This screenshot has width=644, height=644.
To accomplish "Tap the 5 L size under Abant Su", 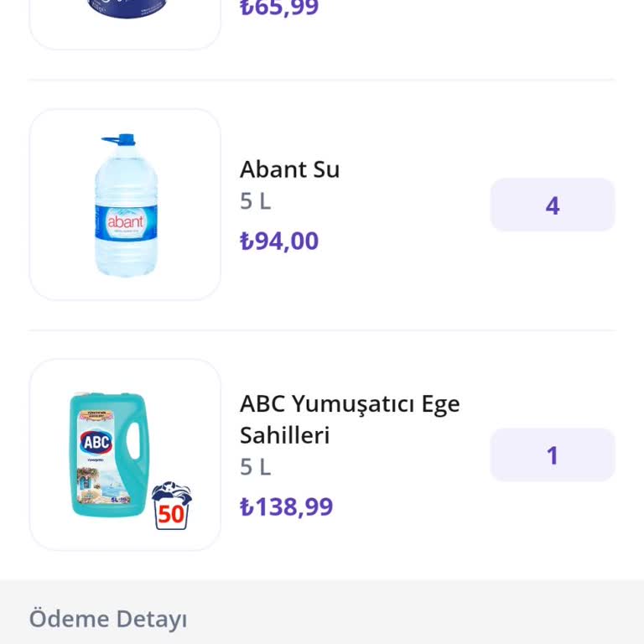I will [255, 202].
